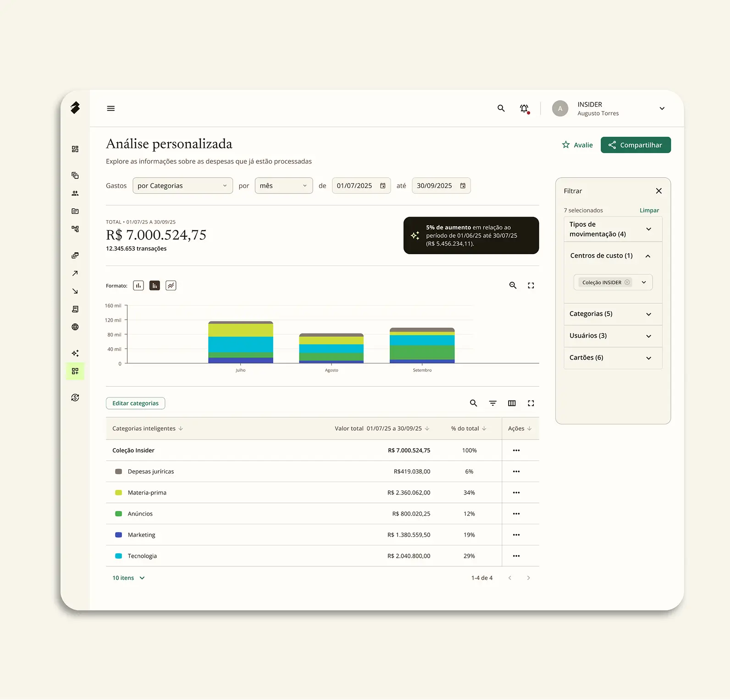Click the Setembro stacked bar in chart
This screenshot has height=700, width=730.
pos(422,345)
